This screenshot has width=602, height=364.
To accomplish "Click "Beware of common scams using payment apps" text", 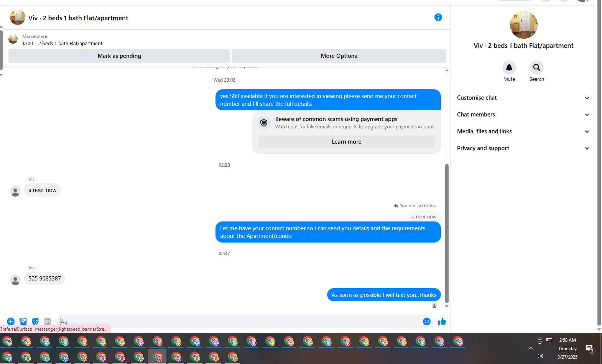I will (336, 119).
